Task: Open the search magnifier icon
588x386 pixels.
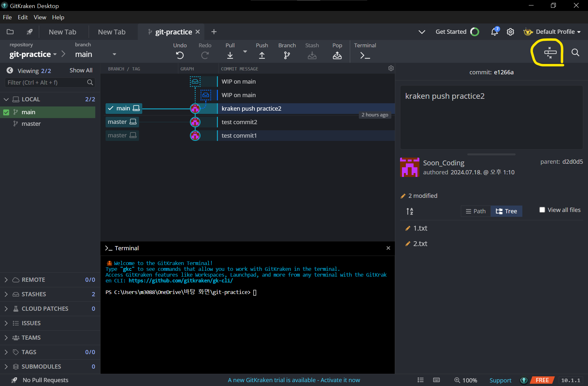Action: tap(575, 52)
